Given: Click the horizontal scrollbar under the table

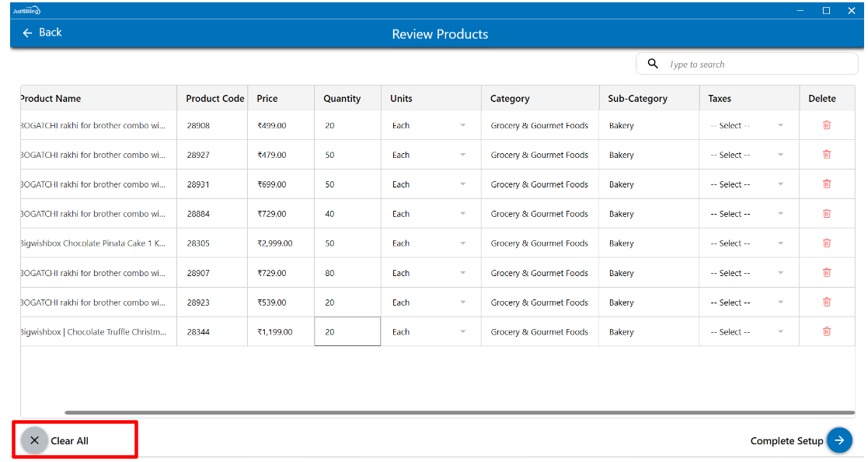Looking at the screenshot, I should click(458, 413).
